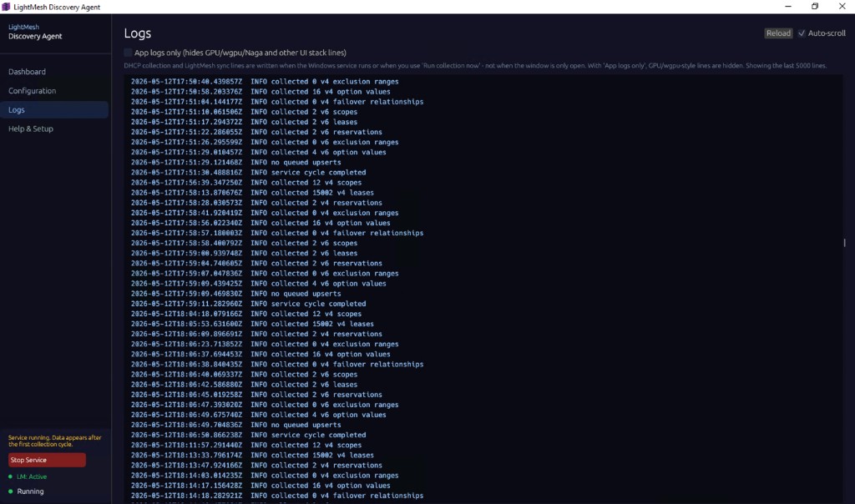Select log line at 17:58:56 v4 option values
This screenshot has width=855, height=504.
(x=261, y=223)
